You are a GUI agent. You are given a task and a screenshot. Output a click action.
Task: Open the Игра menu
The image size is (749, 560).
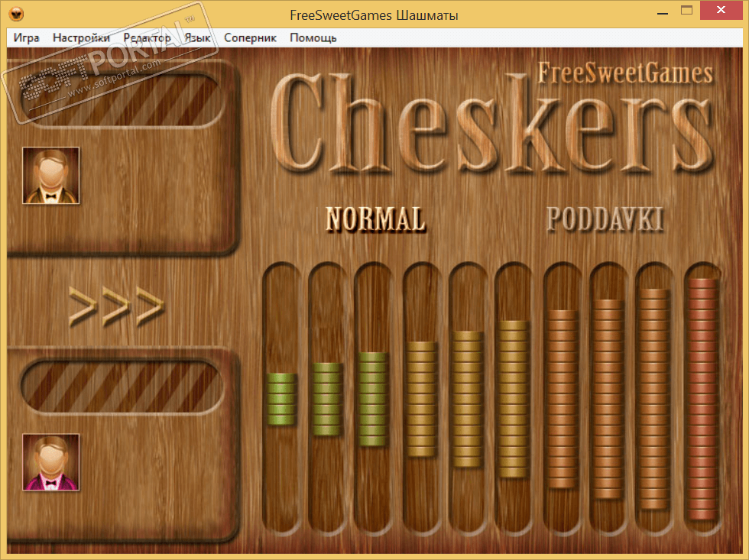[x=26, y=37]
